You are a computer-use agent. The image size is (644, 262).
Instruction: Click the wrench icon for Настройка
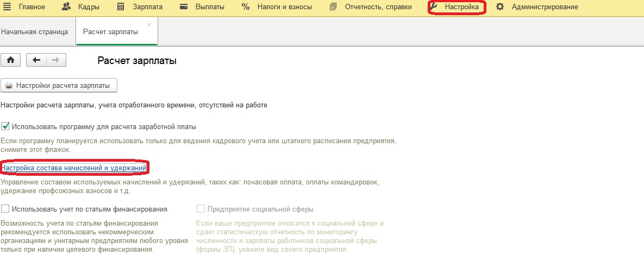[x=434, y=7]
